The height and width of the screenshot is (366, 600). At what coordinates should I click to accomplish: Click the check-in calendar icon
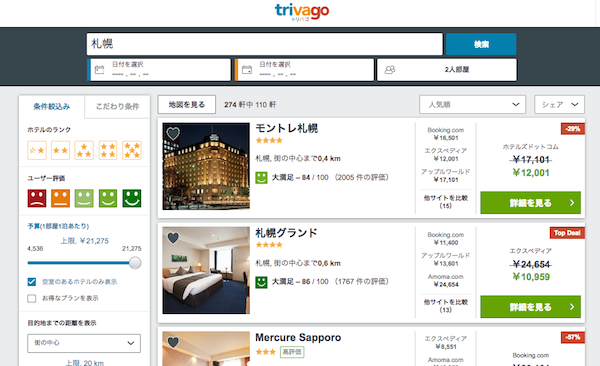coord(99,70)
